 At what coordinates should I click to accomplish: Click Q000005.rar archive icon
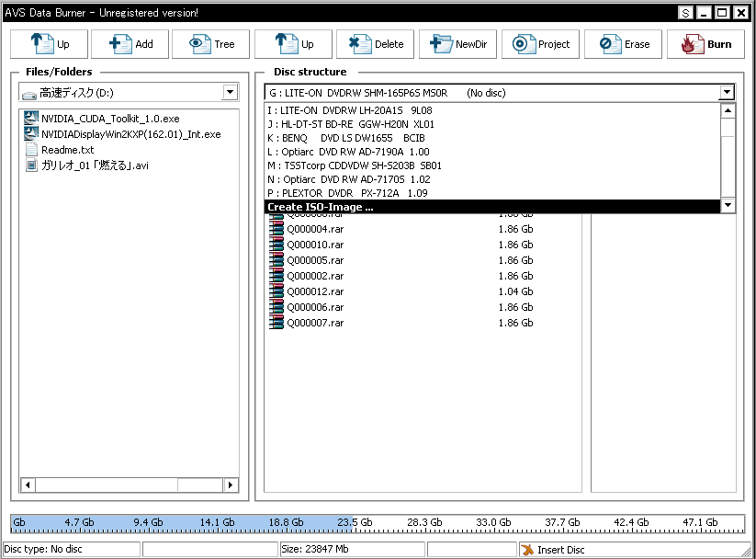[276, 259]
